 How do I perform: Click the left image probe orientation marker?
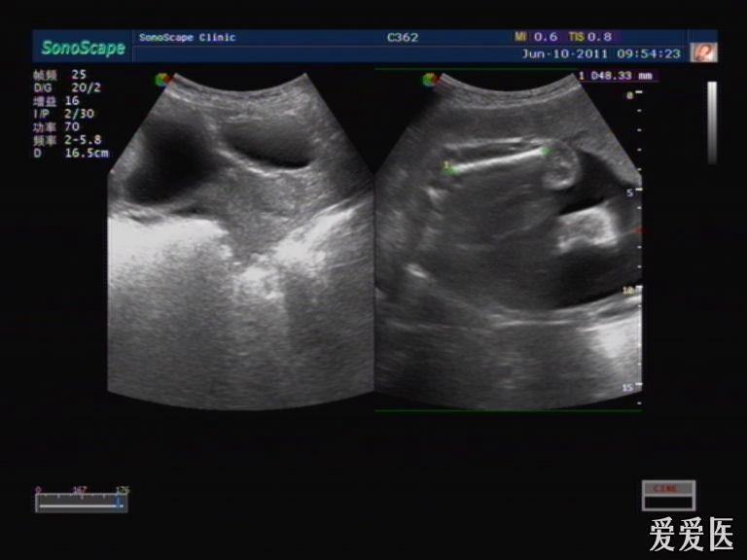pyautogui.click(x=162, y=80)
